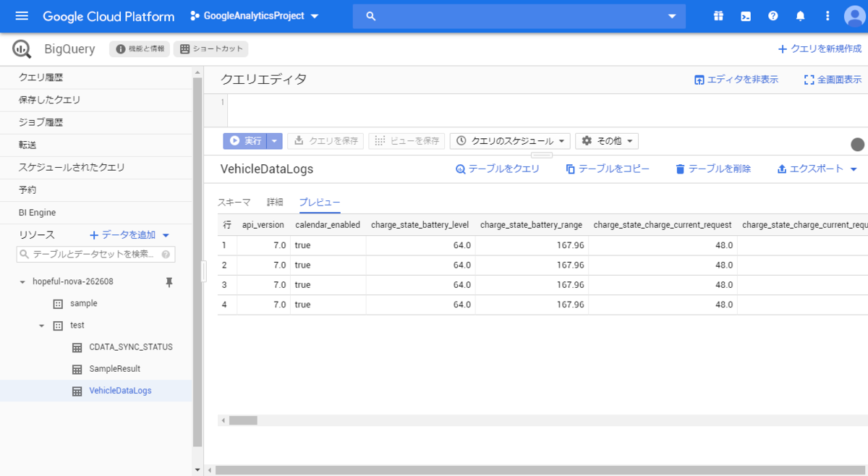Click the SampleResult table icon
This screenshot has width=868, height=476.
pos(77,369)
